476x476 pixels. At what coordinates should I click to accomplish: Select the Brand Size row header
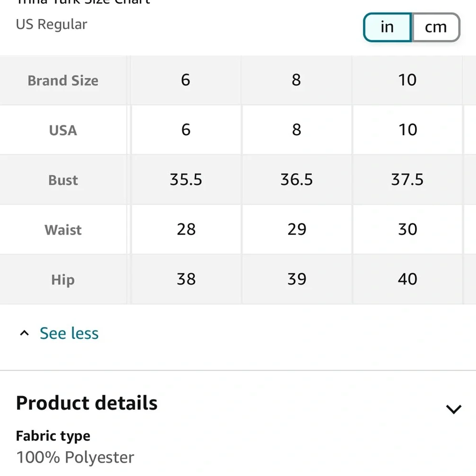[63, 80]
